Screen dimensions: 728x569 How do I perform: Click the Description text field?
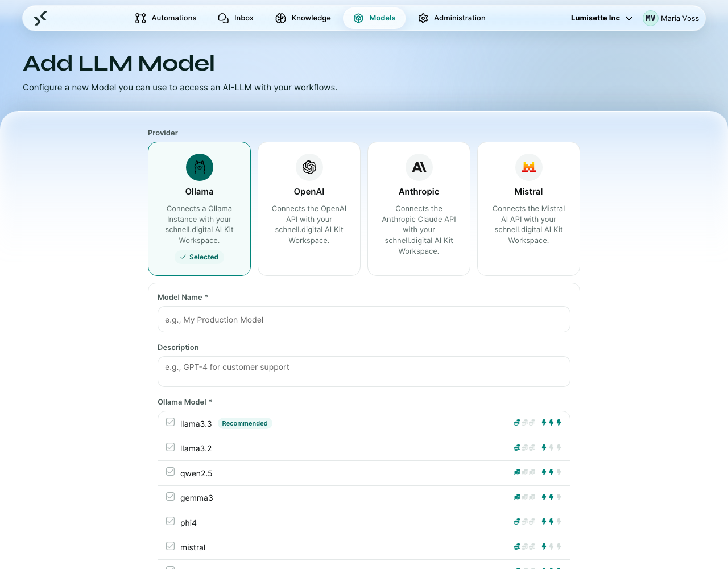364,372
